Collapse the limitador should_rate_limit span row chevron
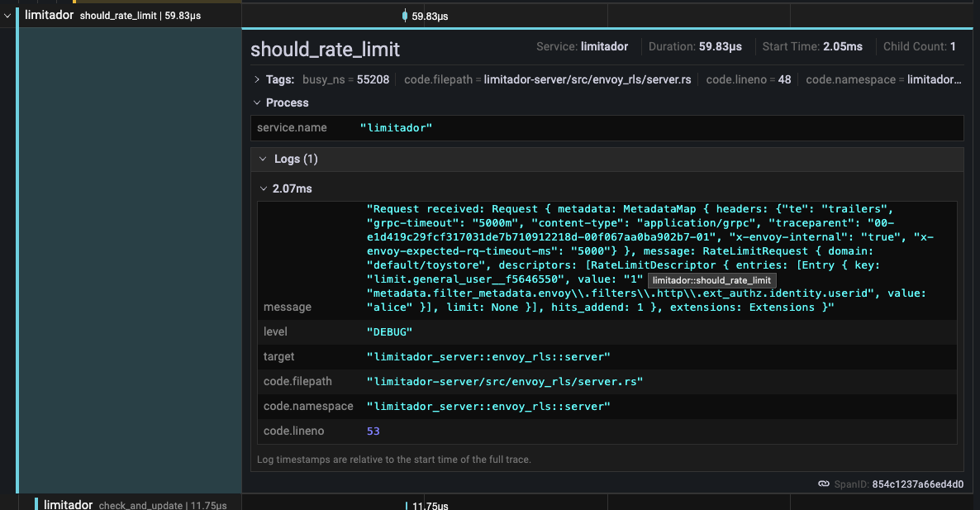Viewport: 980px width, 510px height. 8,15
